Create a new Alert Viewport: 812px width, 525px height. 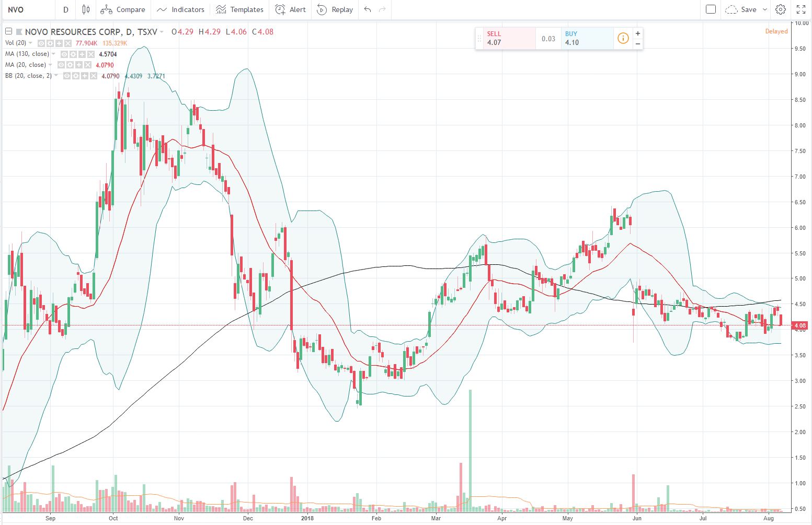point(291,9)
